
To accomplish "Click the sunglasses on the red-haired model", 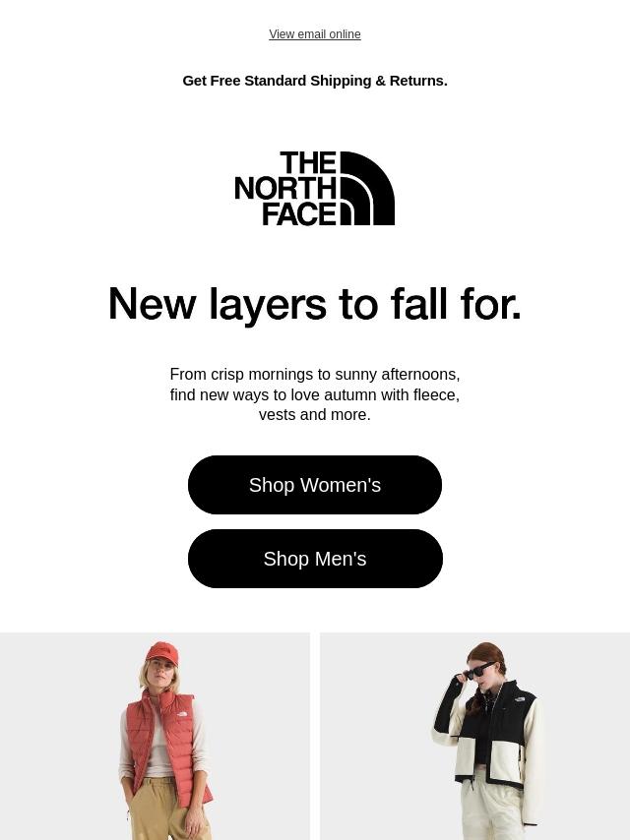I will 477,670.
